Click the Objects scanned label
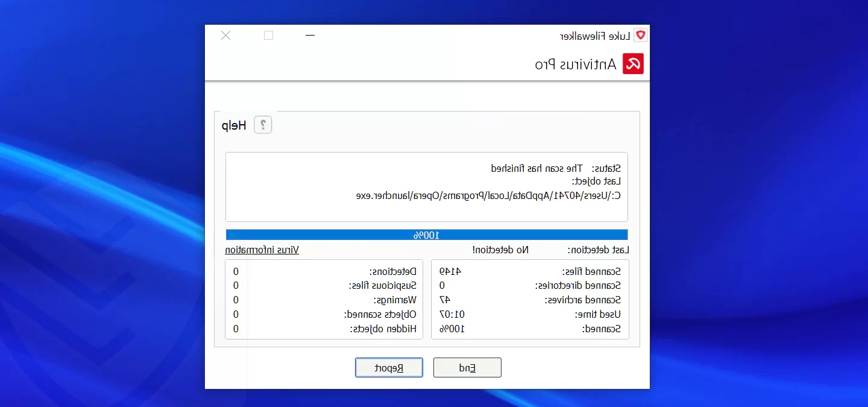Viewport: 868px width, 407px height. (x=380, y=314)
